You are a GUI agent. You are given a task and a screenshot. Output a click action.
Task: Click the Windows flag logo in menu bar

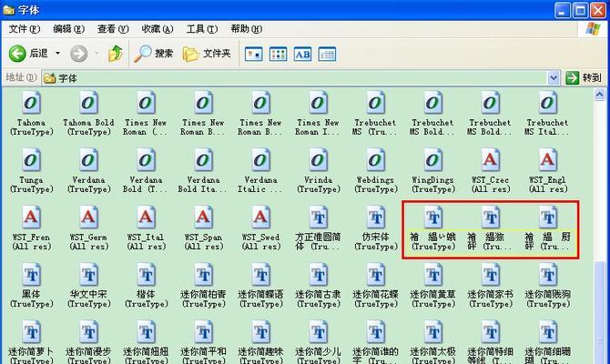tap(593, 29)
